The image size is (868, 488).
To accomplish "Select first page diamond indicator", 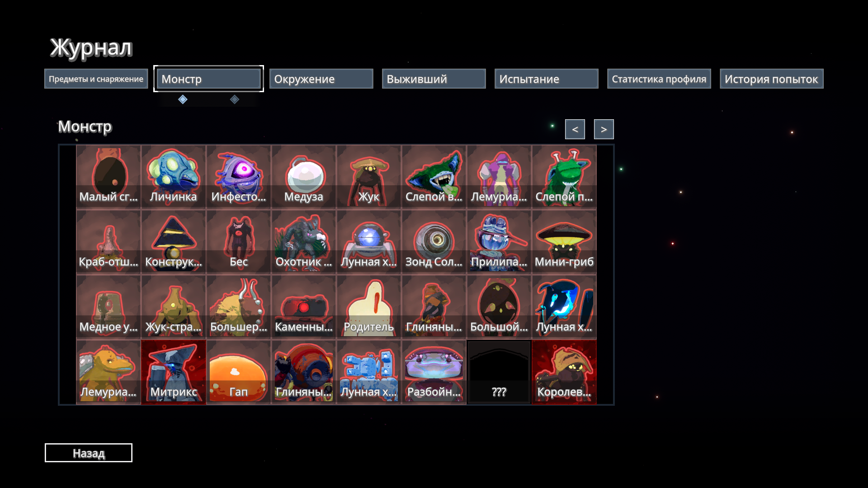I will pos(183,99).
